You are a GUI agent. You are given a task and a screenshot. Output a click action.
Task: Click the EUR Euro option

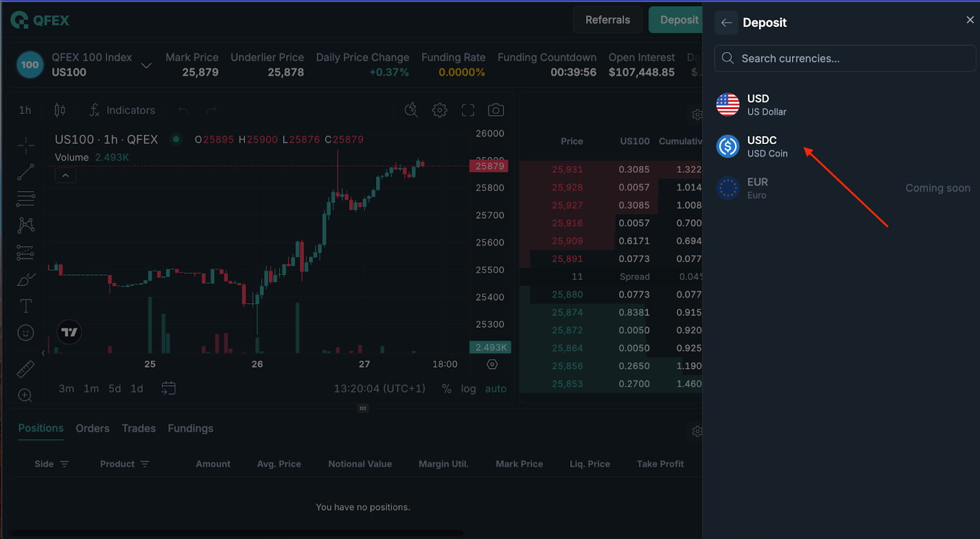pyautogui.click(x=845, y=188)
